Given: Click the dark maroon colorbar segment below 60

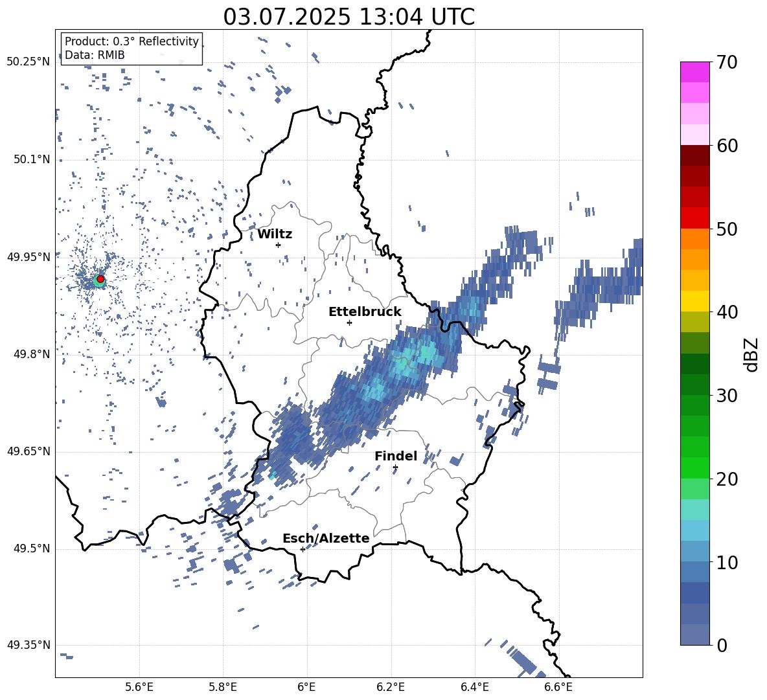Looking at the screenshot, I should click(694, 155).
